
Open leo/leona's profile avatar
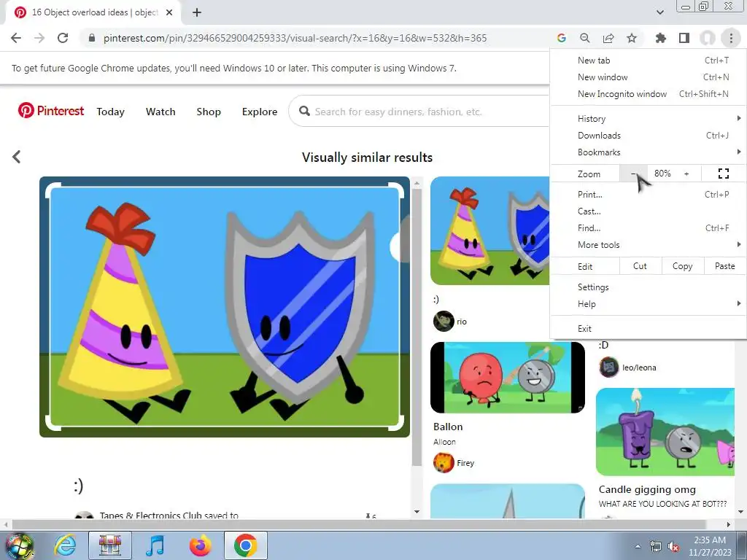pyautogui.click(x=609, y=367)
